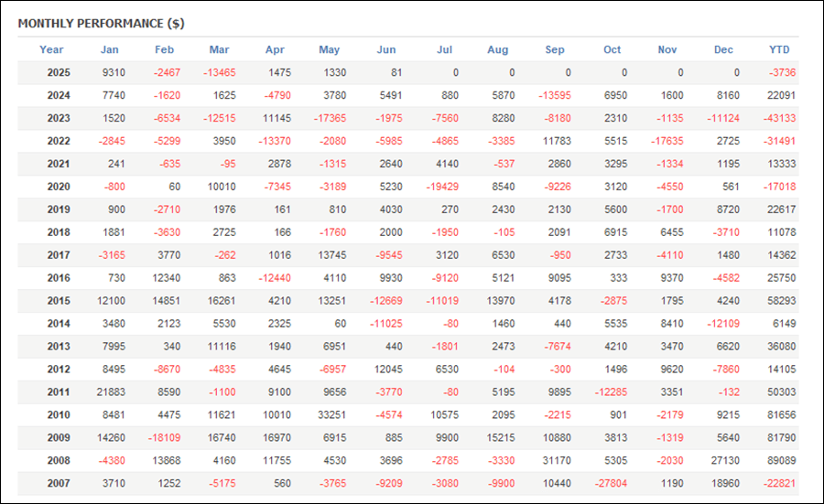Click 2013 Sep value -7674

click(558, 347)
